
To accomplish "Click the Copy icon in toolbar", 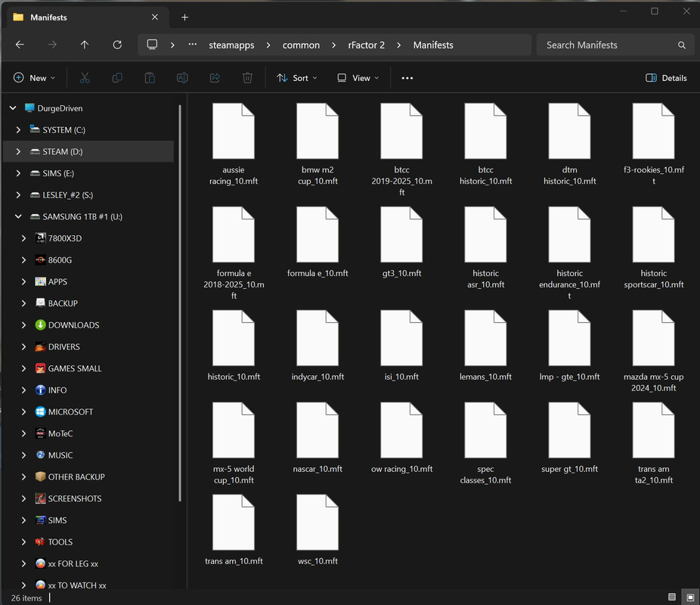I will pos(117,78).
